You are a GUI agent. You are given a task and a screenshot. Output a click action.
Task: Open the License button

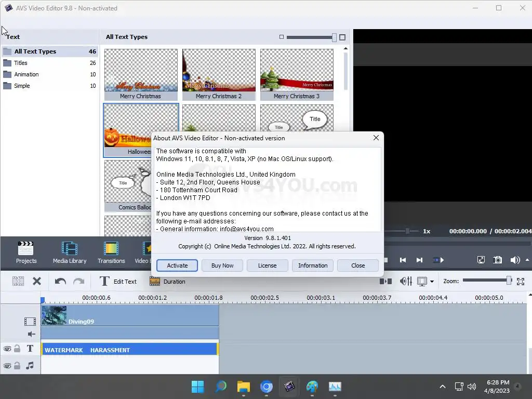pos(268,265)
